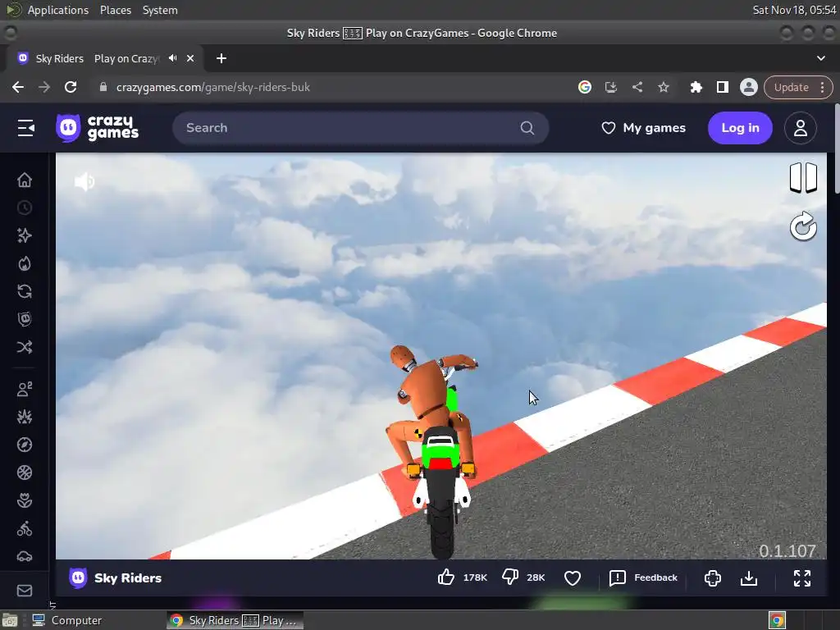Open the System menu
The image size is (840, 630).
[x=160, y=10]
